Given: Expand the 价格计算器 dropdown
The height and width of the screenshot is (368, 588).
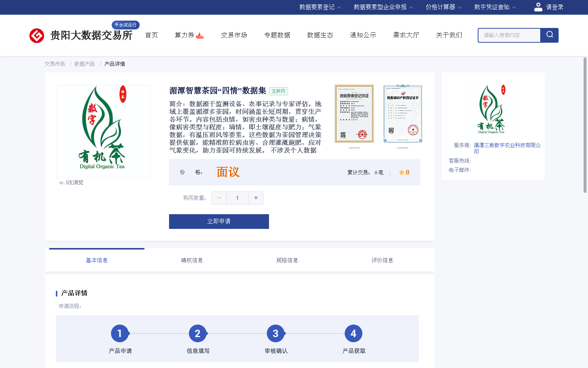Looking at the screenshot, I should pos(444,7).
